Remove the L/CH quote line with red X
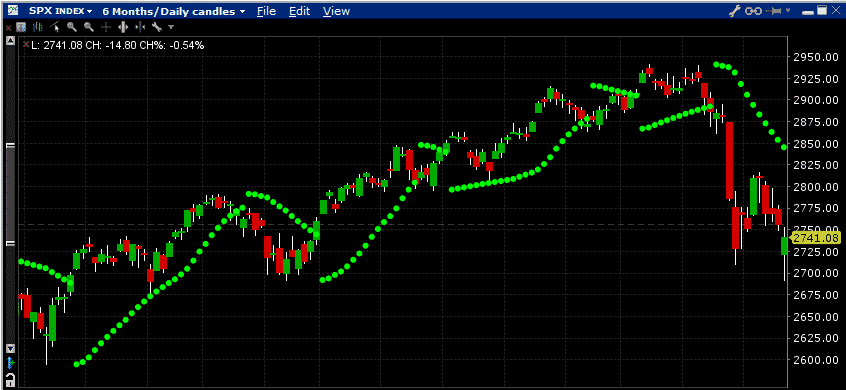The height and width of the screenshot is (390, 846). (26, 44)
